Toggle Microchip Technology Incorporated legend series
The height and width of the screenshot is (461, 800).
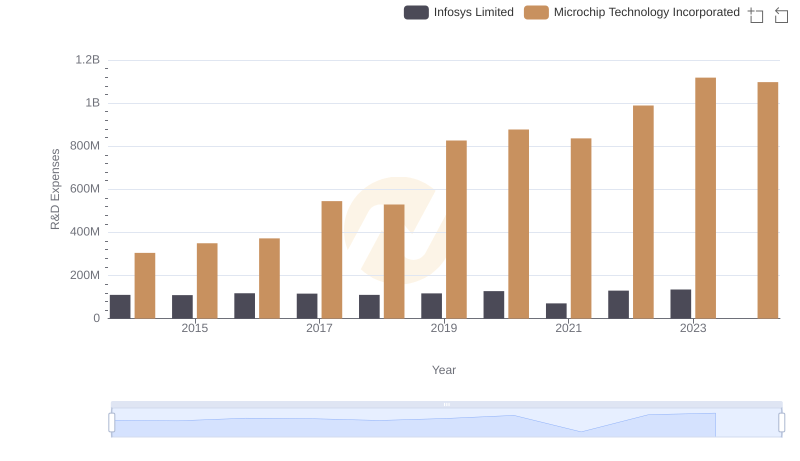[x=632, y=12]
